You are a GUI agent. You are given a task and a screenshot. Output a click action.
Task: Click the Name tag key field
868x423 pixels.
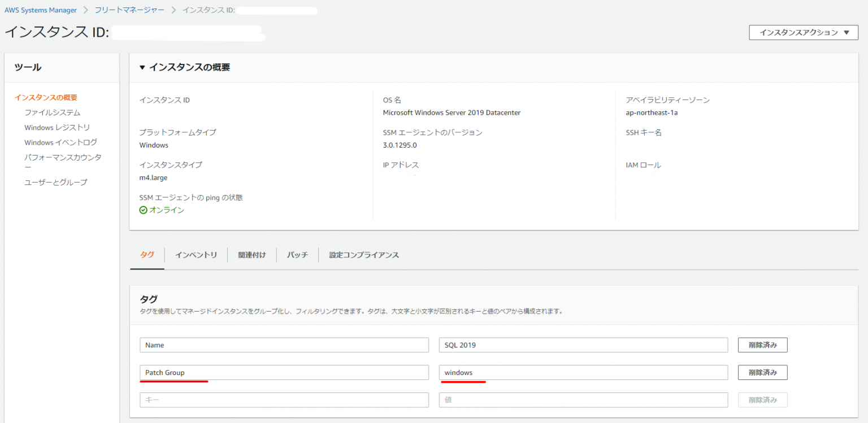pos(284,345)
